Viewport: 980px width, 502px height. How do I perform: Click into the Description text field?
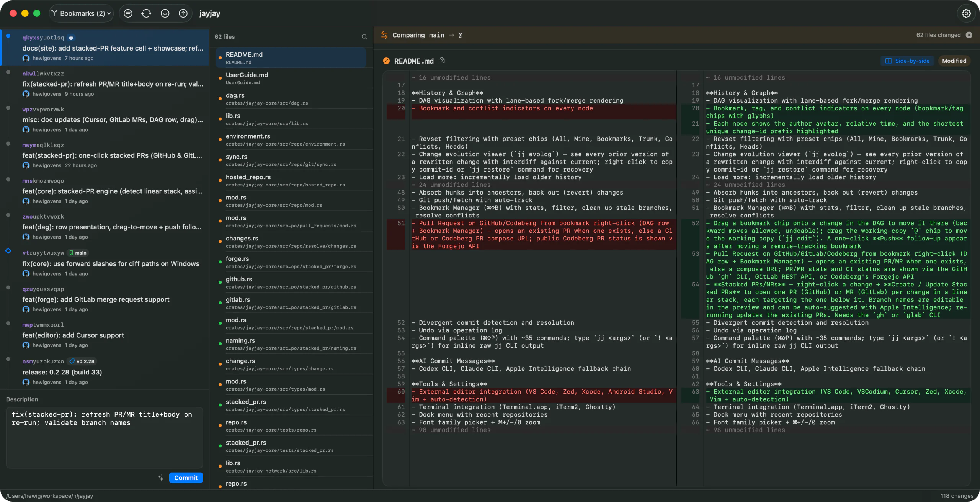tap(104, 437)
